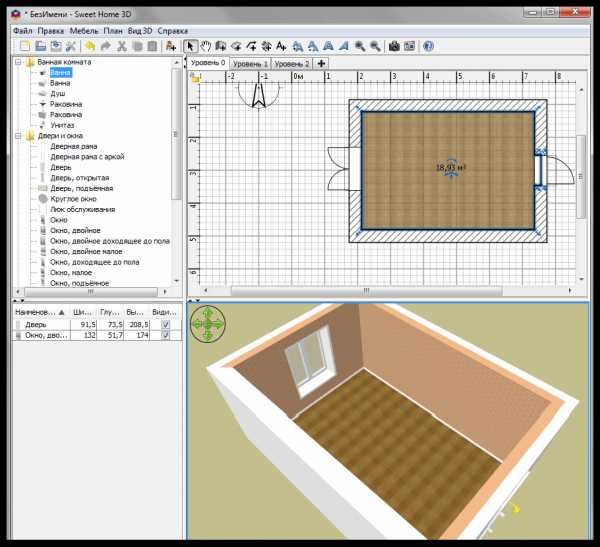Click the New home toolbar icon

23,46
